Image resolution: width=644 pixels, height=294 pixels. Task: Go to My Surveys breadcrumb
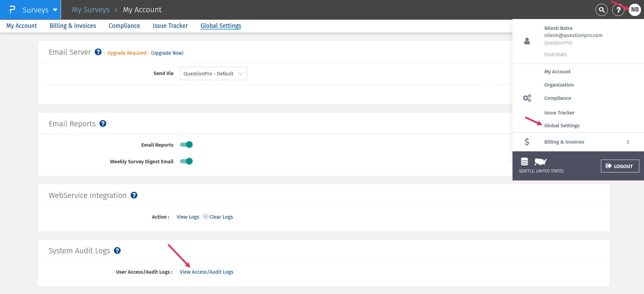click(x=91, y=10)
